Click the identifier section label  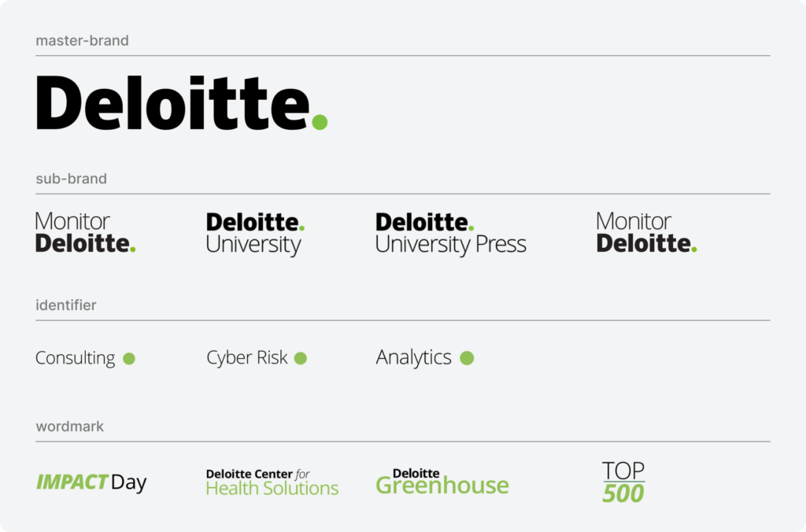[x=66, y=305]
